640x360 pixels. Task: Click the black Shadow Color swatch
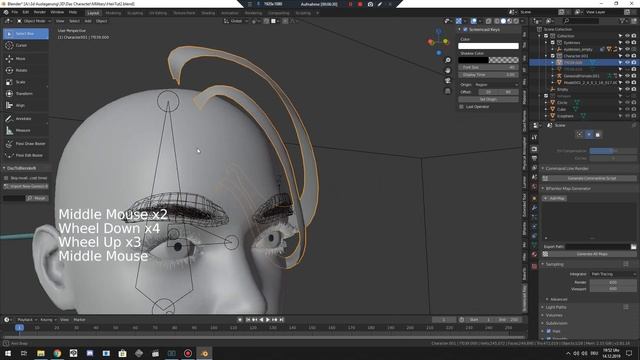point(473,60)
